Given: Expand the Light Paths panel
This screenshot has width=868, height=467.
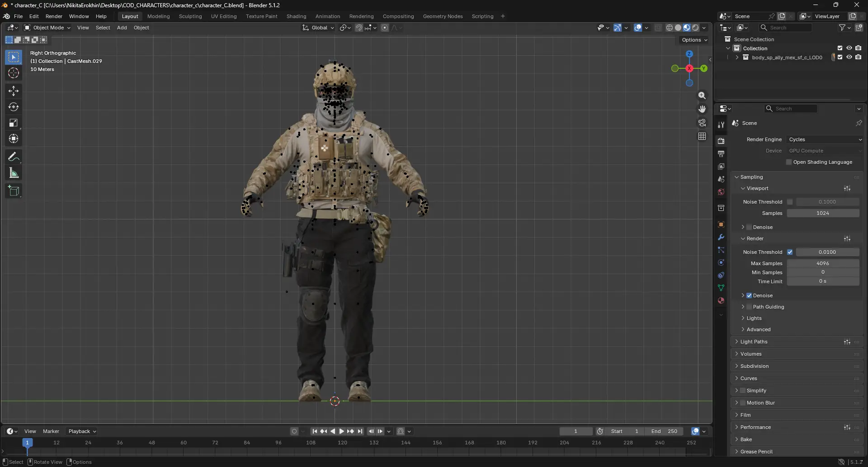Looking at the screenshot, I should tap(754, 342).
